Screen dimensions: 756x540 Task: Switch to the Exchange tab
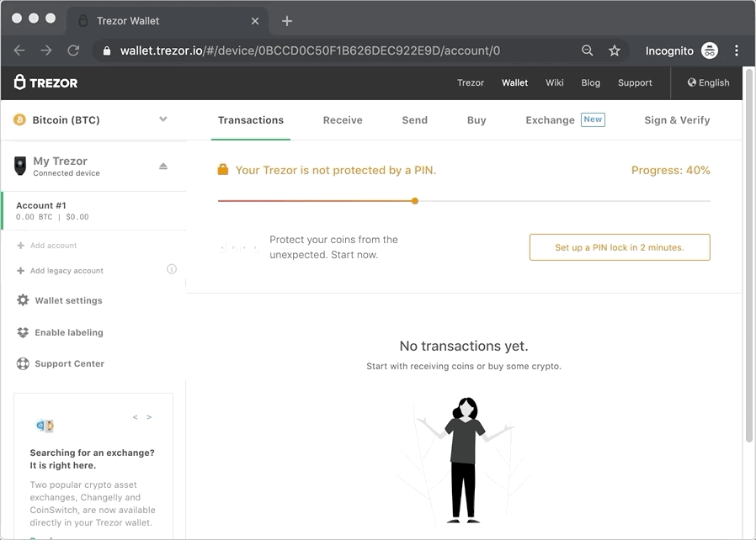550,120
